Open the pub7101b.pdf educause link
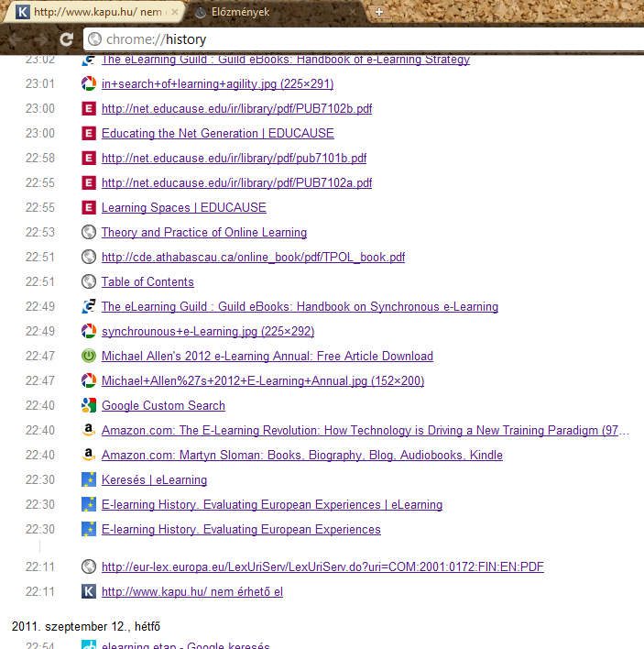Viewport: 644px width, 649px height. 235,159
